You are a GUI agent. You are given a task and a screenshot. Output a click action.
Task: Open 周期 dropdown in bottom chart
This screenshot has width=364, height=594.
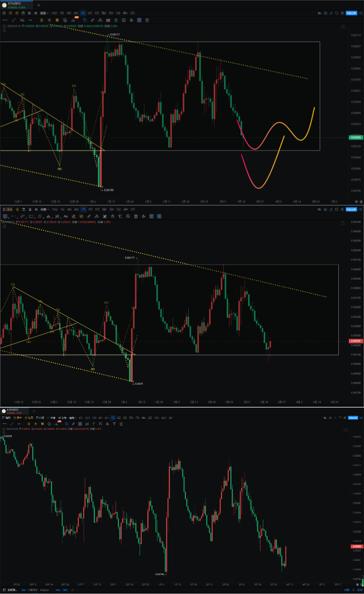click(73, 418)
